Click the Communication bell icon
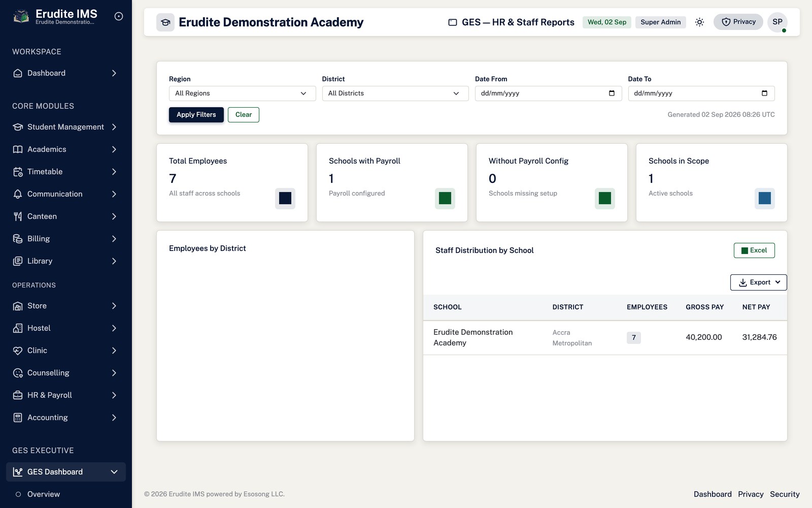The image size is (812, 508). [x=18, y=194]
